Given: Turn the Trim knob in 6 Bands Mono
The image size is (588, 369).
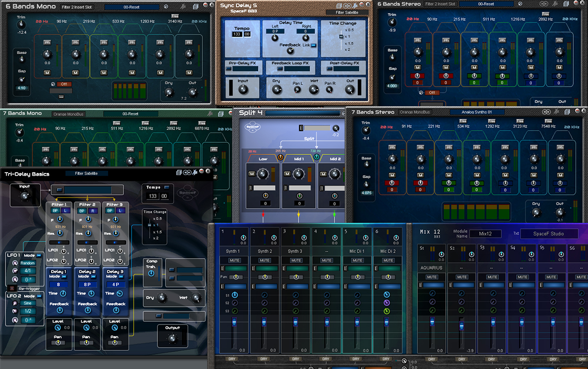Looking at the screenshot, I should point(21,24).
